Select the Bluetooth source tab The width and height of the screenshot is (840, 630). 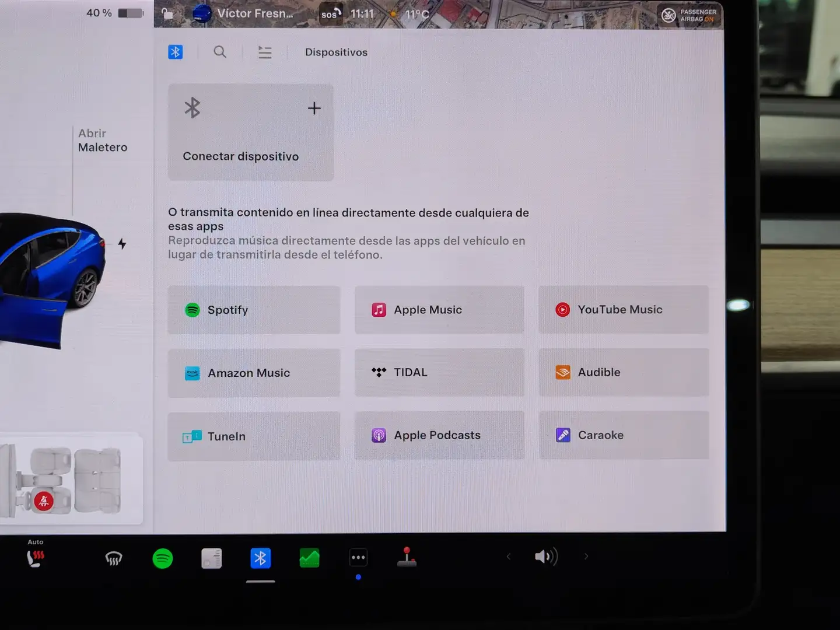(x=176, y=52)
